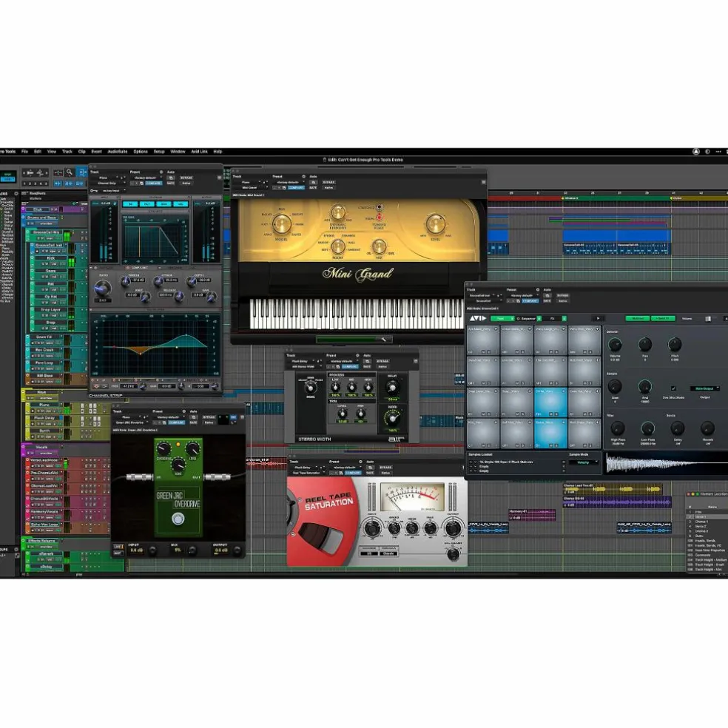Toggle Mini Grand Stretched tuning button
728x728 pixels.
[x=380, y=207]
